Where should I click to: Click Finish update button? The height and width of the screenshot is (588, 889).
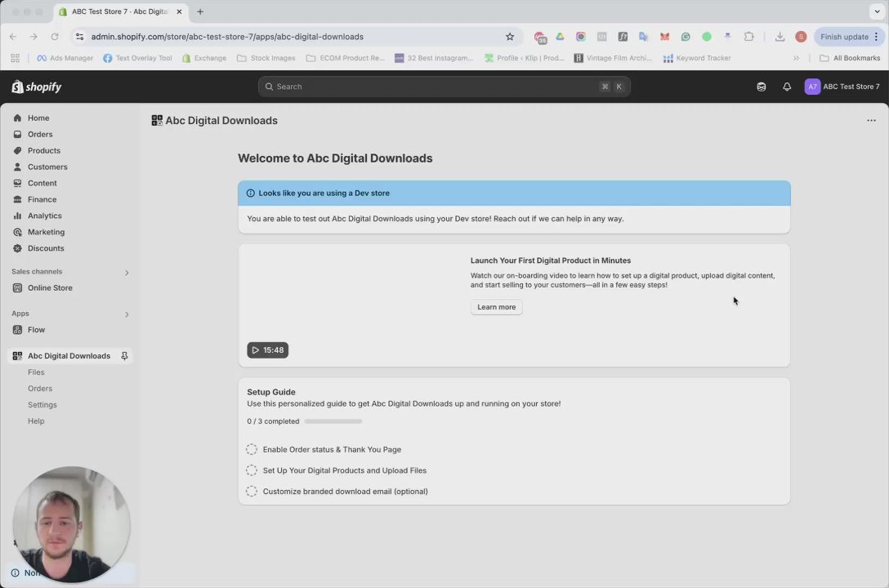848,37
